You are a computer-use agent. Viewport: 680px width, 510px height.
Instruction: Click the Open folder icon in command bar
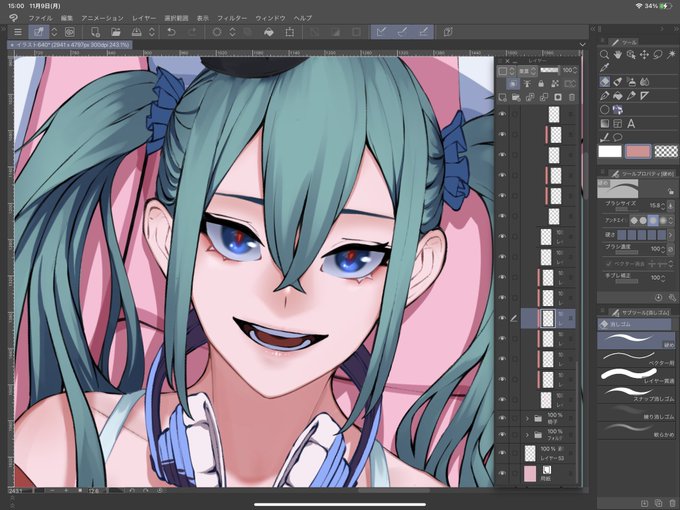click(115, 32)
